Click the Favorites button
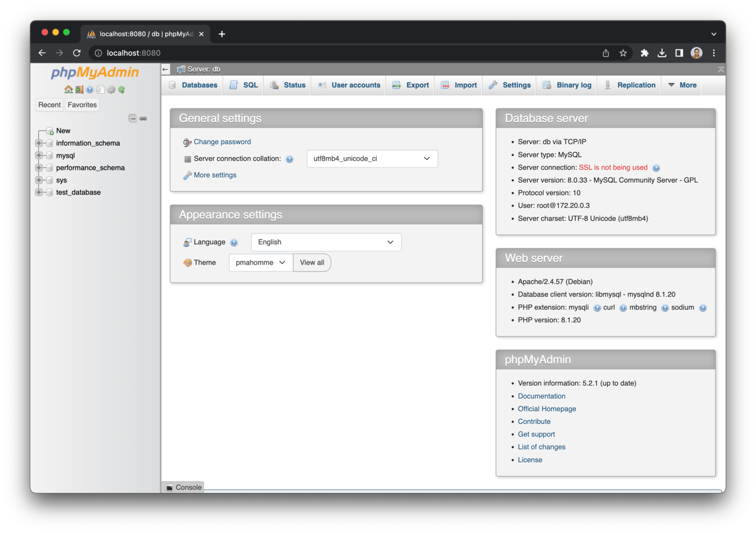 [x=82, y=105]
